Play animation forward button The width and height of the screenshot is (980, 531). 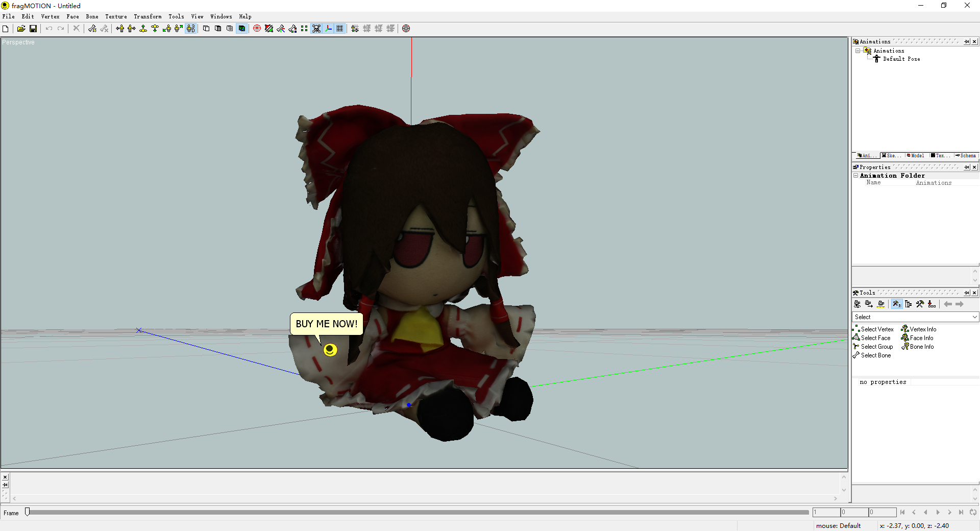[x=938, y=512]
